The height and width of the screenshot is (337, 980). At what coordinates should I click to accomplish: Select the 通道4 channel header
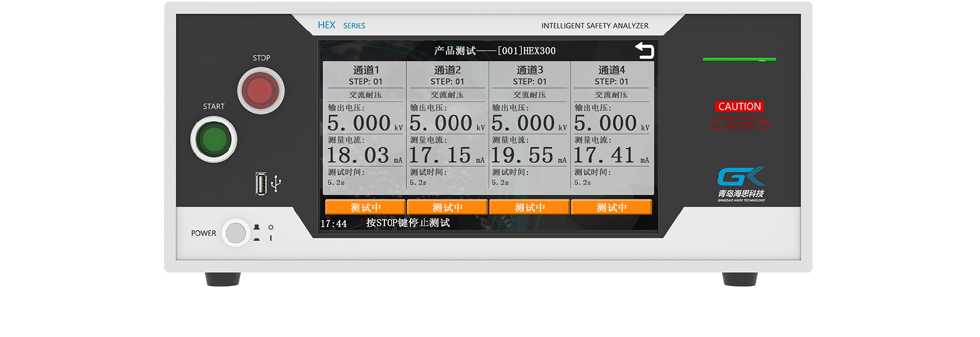pyautogui.click(x=611, y=70)
